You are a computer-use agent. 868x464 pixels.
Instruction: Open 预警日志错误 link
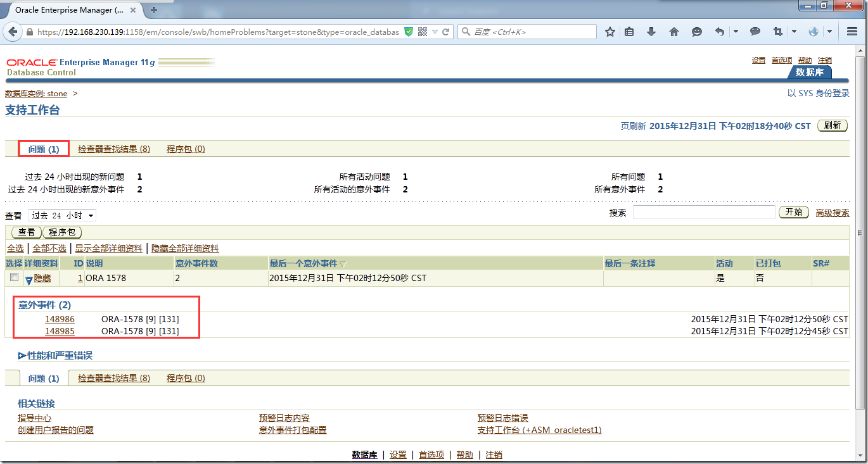503,418
